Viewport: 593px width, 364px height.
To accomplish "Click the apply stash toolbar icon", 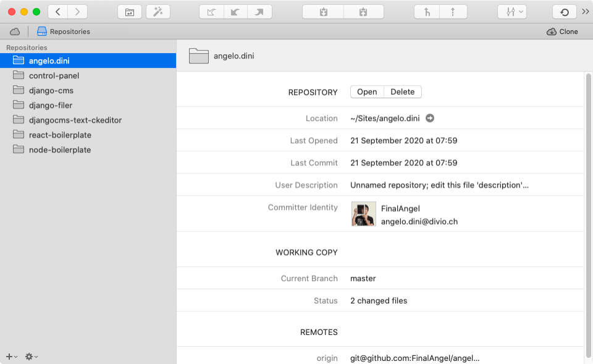I will point(363,12).
